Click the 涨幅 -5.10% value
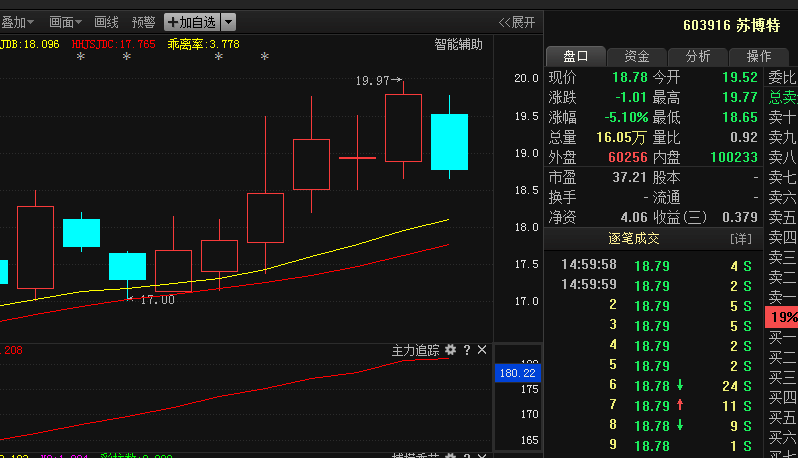This screenshot has height=458, width=798. [x=626, y=118]
